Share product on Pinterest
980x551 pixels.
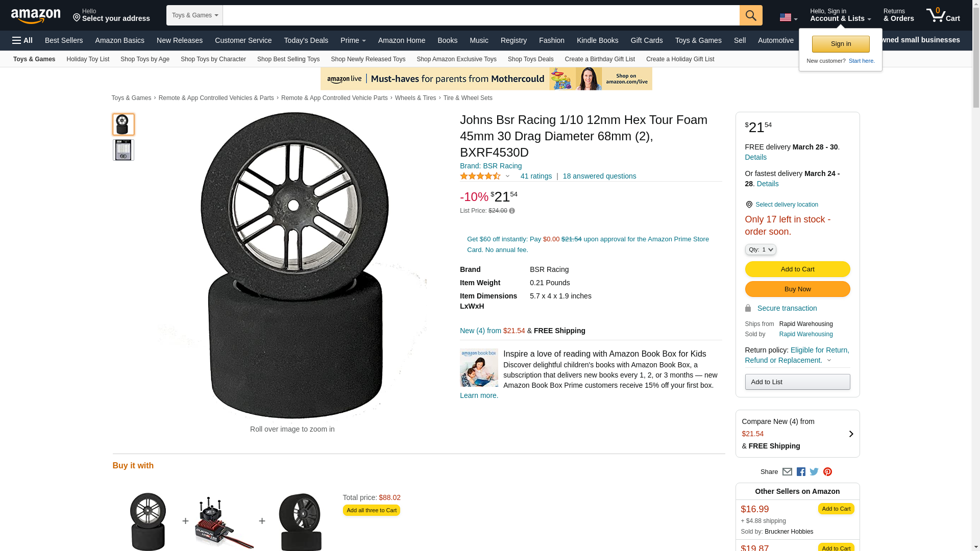point(827,472)
